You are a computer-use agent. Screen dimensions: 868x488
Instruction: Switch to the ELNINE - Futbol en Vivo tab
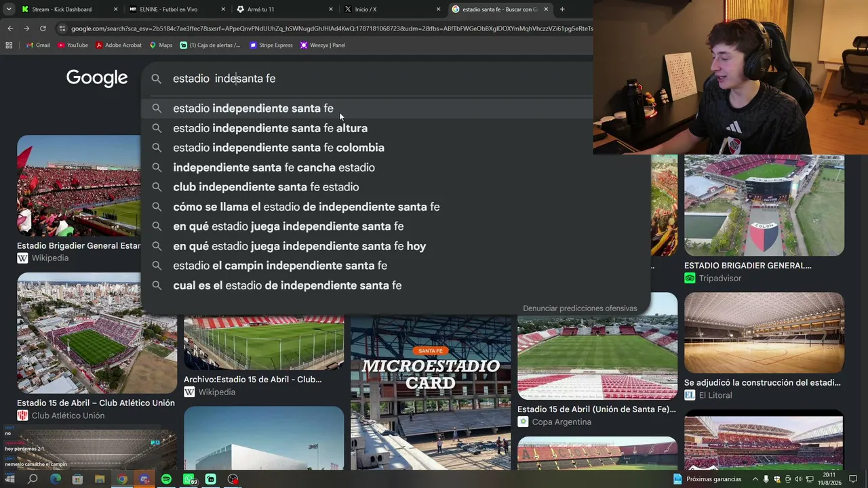click(x=176, y=9)
